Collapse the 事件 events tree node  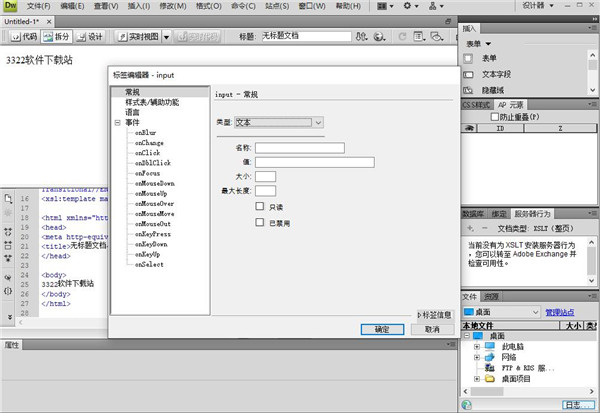tap(118, 122)
